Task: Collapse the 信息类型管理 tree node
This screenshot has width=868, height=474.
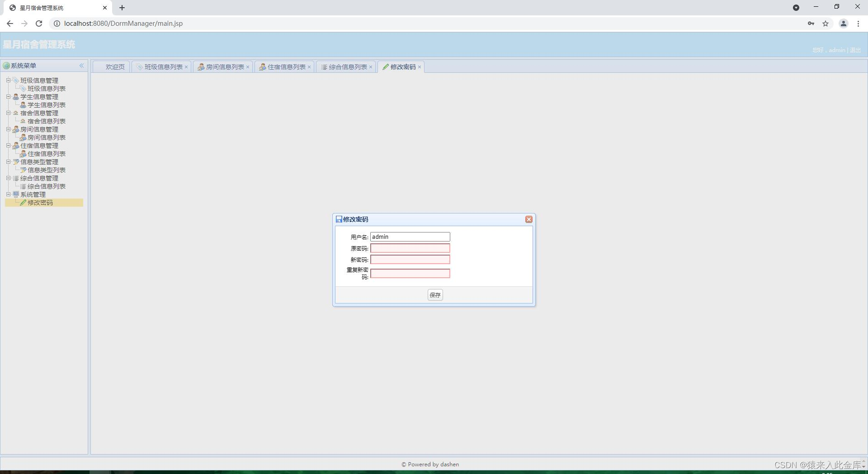Action: pos(8,162)
